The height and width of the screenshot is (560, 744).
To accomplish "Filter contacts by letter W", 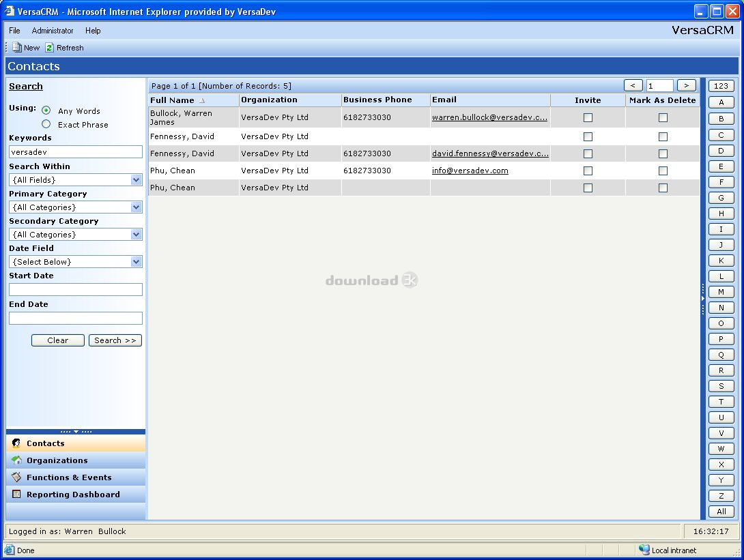I will 721,449.
